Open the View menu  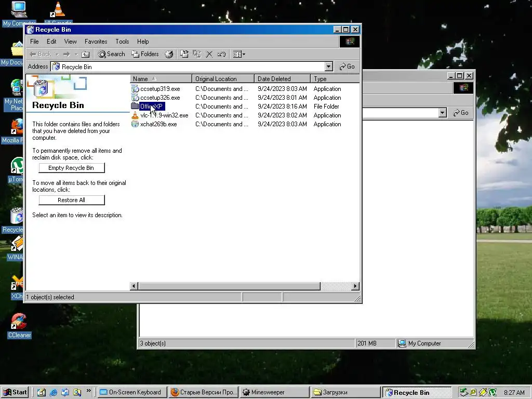tap(70, 42)
